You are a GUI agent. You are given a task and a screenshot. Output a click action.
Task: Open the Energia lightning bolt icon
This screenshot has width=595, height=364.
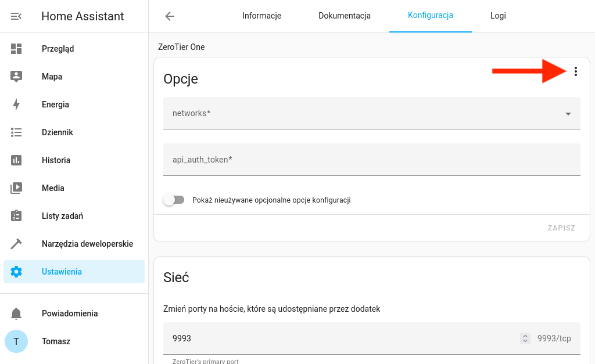[16, 104]
